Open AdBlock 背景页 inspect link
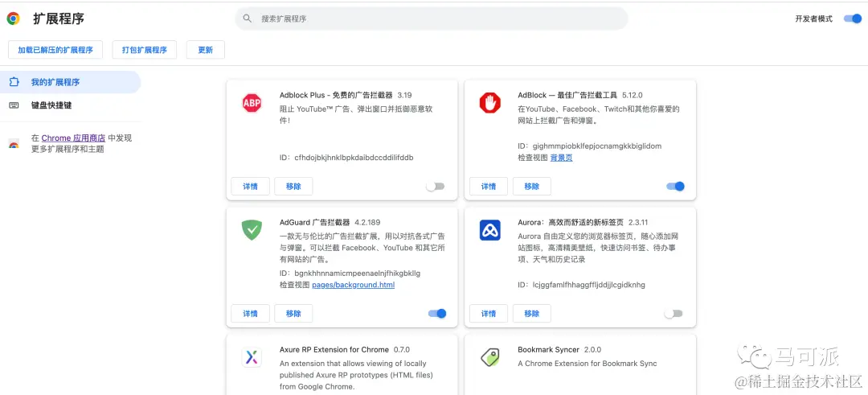Image resolution: width=868 pixels, height=395 pixels. (x=561, y=158)
